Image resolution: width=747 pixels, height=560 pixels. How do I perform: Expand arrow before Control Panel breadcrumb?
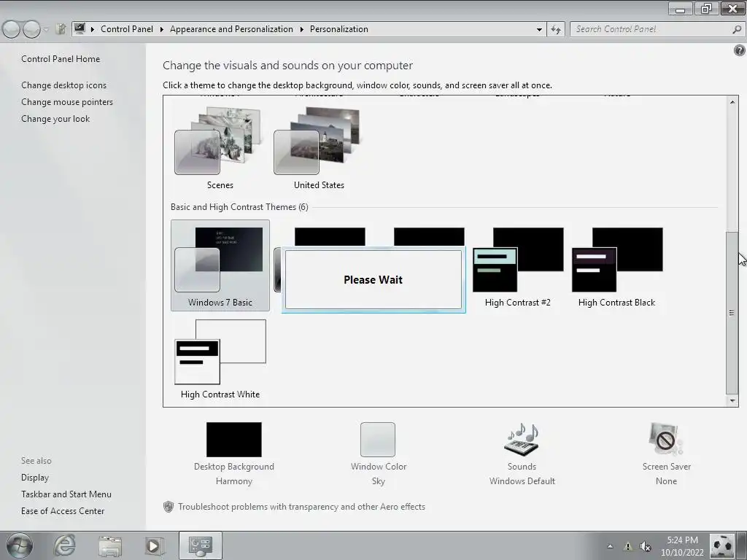93,29
